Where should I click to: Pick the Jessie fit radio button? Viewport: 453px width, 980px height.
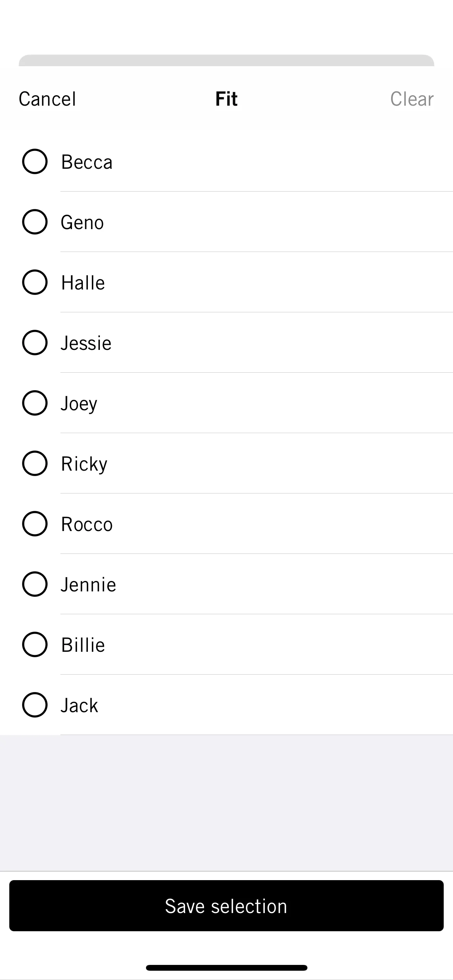click(35, 343)
